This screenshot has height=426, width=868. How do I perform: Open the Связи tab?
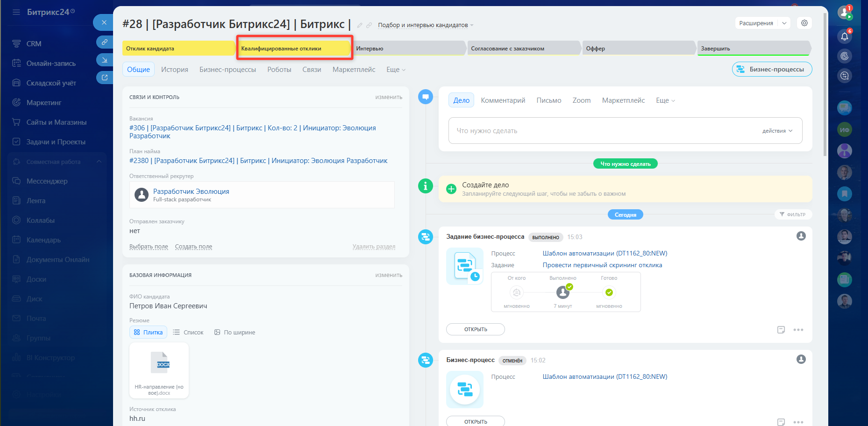312,70
